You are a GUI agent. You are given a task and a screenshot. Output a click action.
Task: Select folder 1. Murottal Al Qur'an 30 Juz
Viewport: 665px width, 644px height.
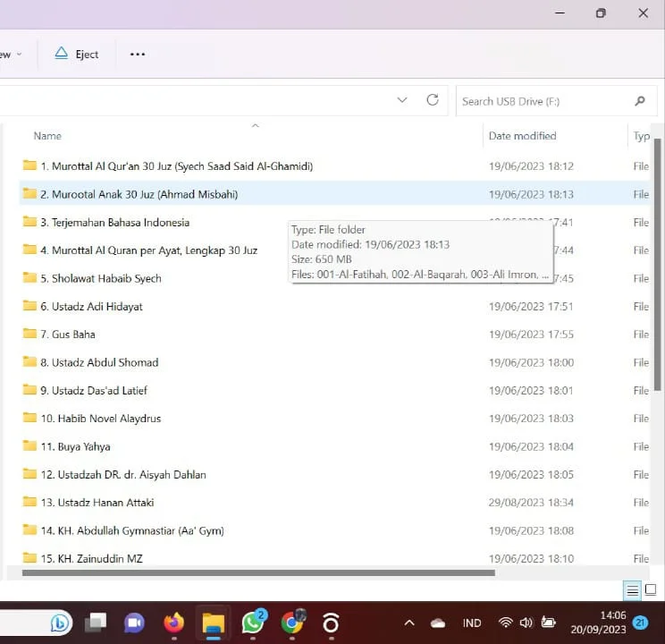pos(177,166)
